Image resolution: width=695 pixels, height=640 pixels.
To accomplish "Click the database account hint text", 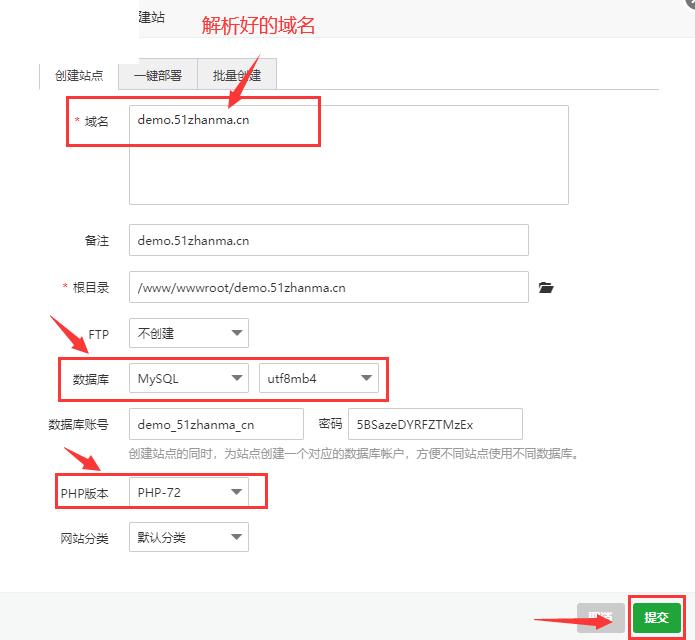I will 354,454.
